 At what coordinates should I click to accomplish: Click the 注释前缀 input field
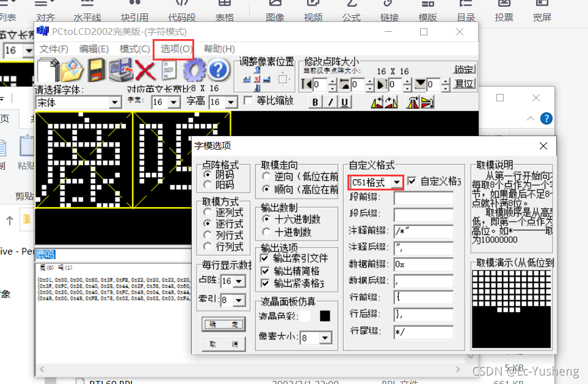point(424,231)
